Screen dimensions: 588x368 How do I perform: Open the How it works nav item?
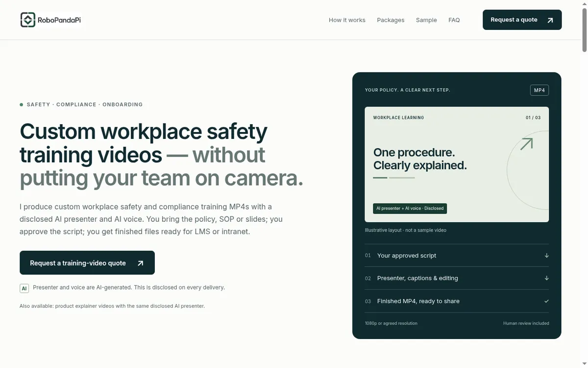click(x=347, y=20)
